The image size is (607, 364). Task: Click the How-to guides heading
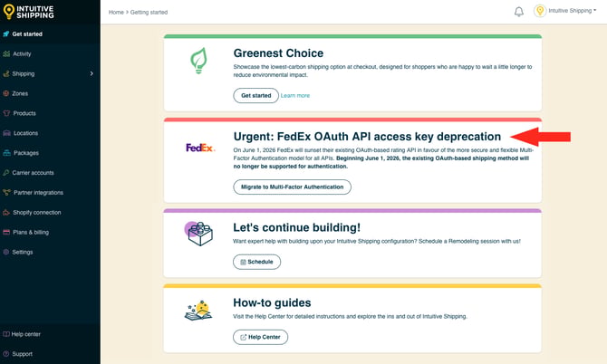pos(272,302)
